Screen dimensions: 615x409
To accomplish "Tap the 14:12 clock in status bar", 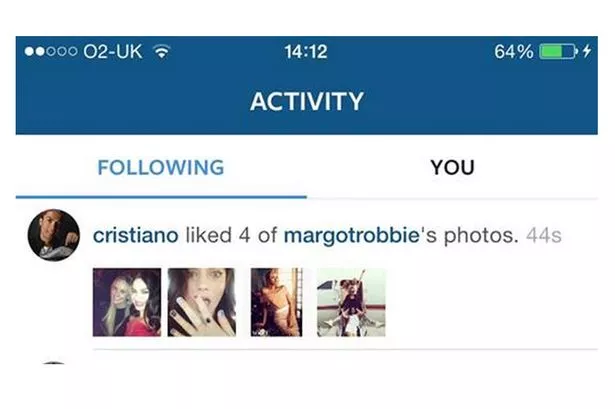I will [x=306, y=52].
